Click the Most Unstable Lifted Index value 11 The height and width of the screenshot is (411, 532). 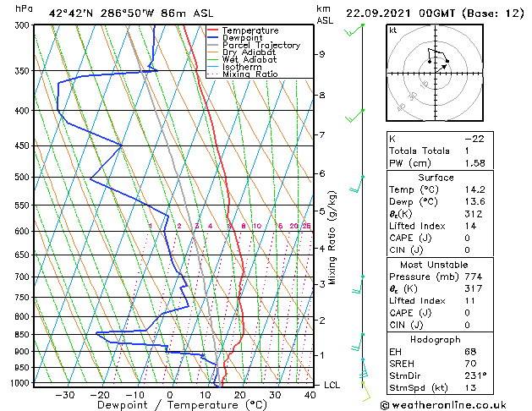tap(469, 301)
